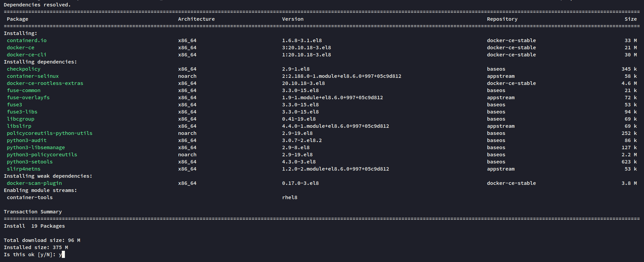Click the Repository column header
This screenshot has height=262, width=644.
[x=502, y=19]
